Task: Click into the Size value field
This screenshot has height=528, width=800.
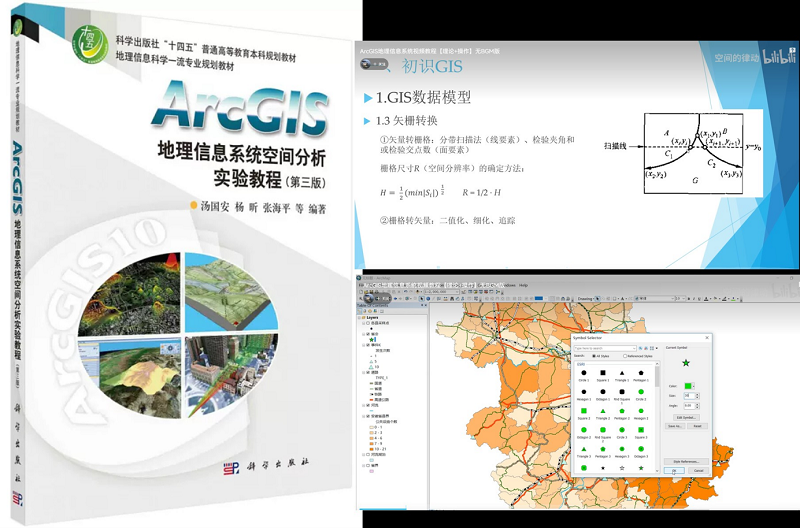Action: 689,396
